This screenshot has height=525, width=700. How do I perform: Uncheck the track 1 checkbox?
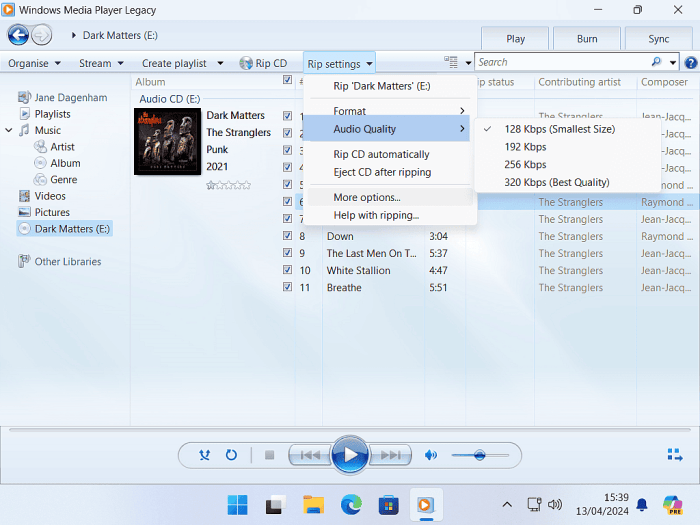[x=288, y=116]
